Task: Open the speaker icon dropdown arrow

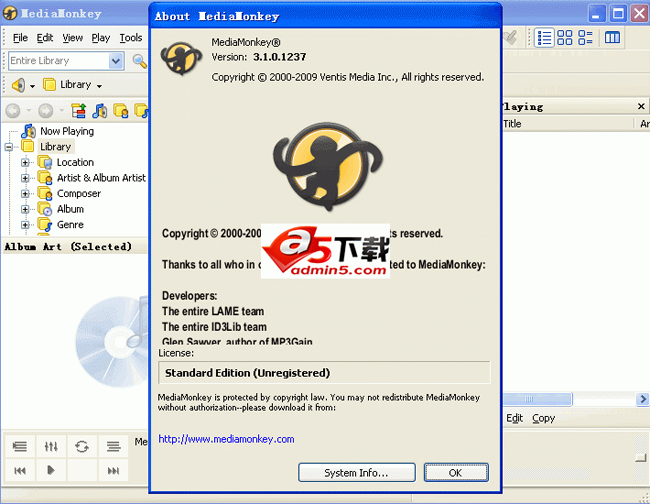Action: click(32, 86)
